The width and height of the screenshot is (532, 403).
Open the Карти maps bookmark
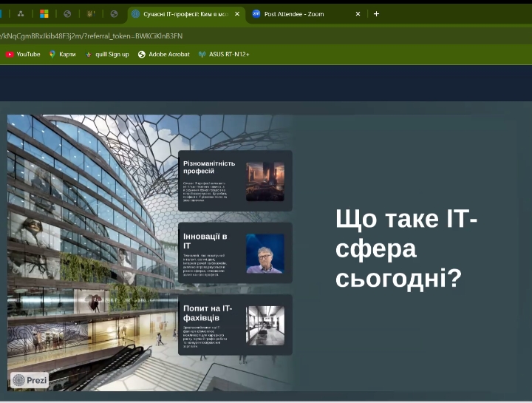[62, 54]
